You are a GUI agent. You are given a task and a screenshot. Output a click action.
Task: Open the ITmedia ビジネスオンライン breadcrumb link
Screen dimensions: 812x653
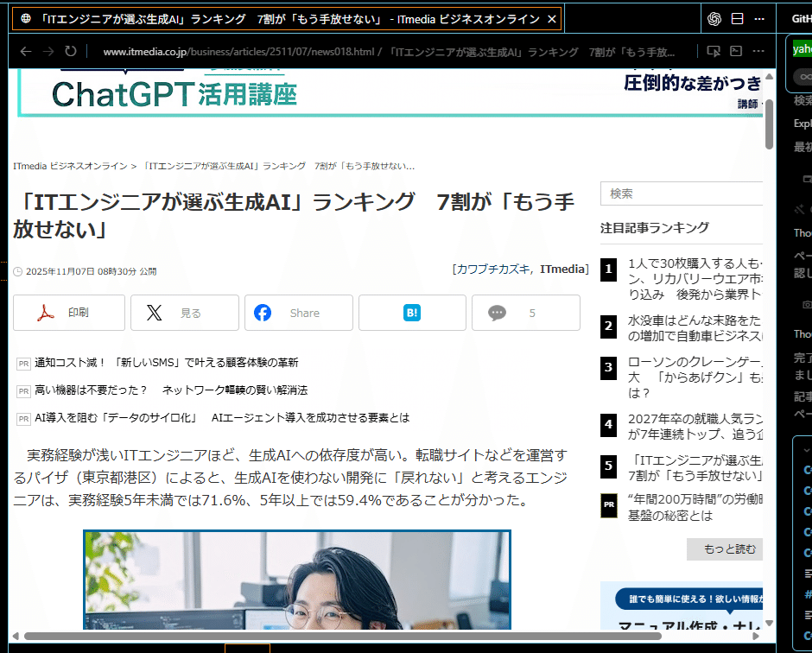[x=70, y=166]
